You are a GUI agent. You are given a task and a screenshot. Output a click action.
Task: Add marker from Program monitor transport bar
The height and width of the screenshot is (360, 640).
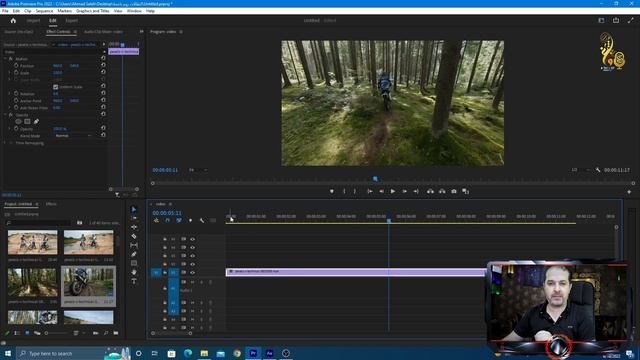click(331, 191)
